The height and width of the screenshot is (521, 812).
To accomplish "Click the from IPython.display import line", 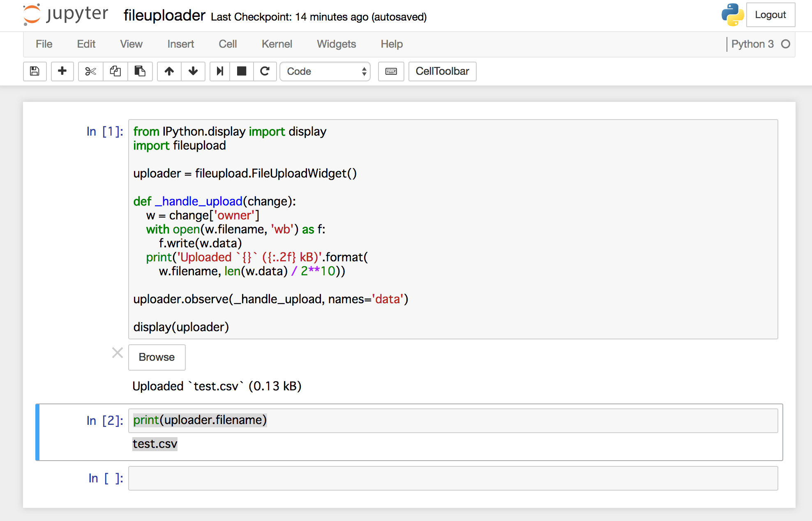I will click(230, 131).
